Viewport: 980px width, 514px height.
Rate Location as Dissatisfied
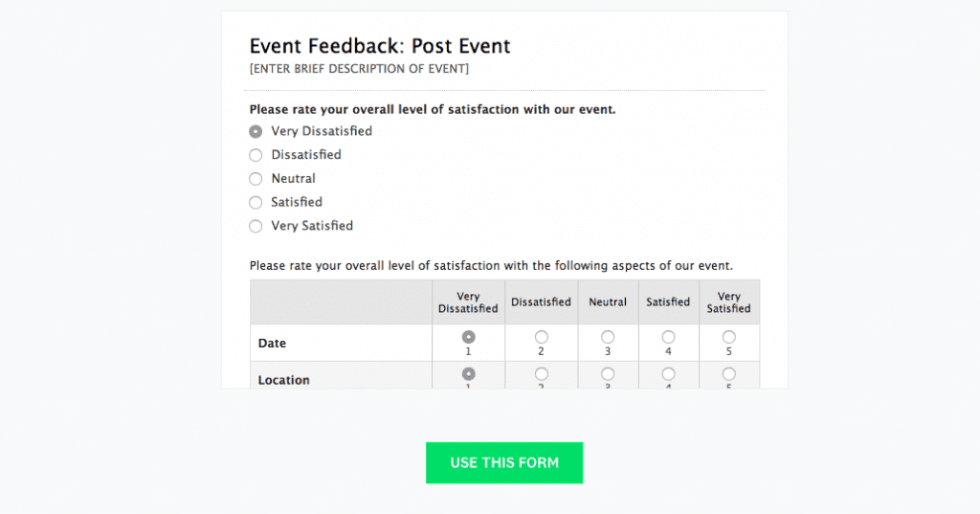coord(542,374)
